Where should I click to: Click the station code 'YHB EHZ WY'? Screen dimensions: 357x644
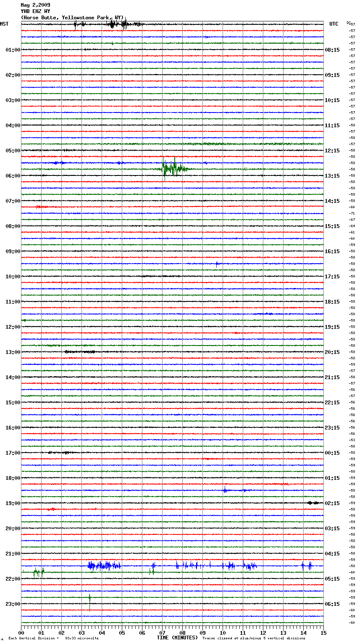point(35,11)
